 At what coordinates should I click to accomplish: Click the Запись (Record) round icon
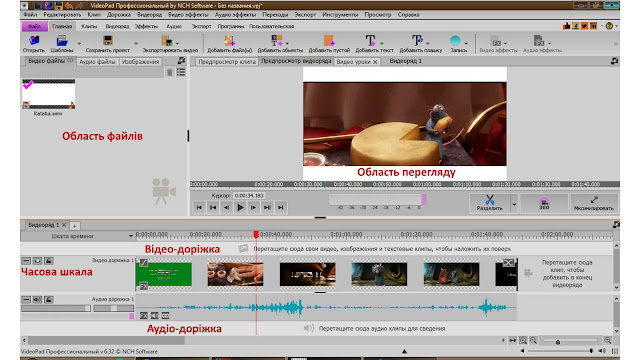(455, 40)
